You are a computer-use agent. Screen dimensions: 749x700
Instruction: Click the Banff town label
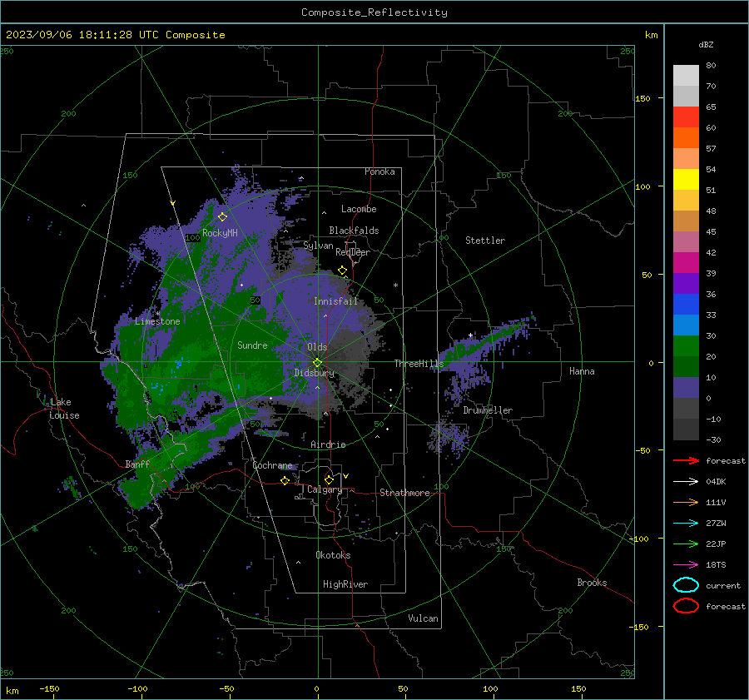[137, 464]
